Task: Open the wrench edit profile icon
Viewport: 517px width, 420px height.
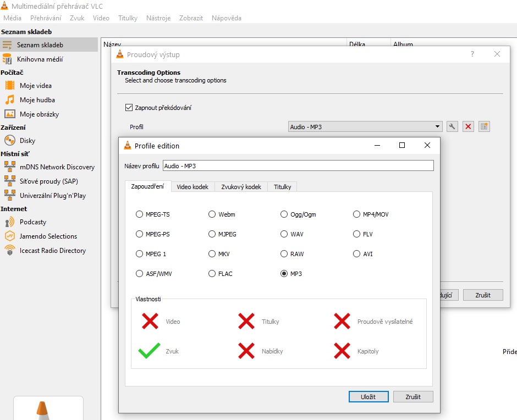Action: pos(452,126)
